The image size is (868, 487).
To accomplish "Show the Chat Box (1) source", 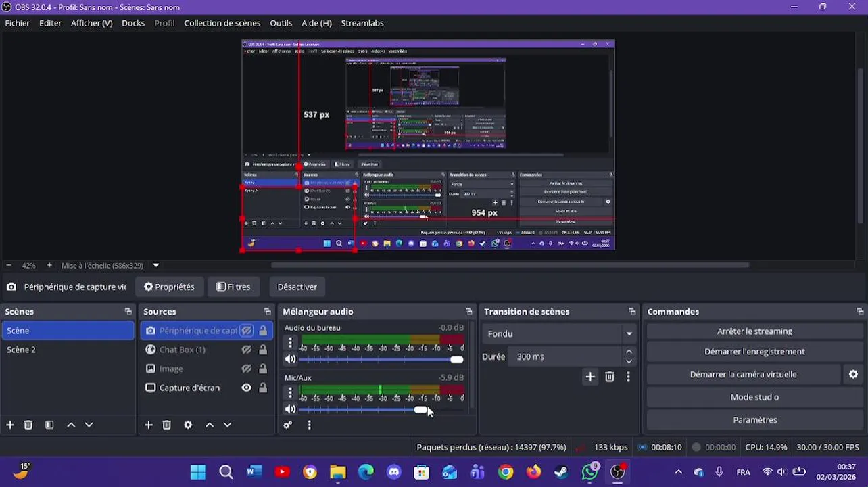I will [x=247, y=350].
